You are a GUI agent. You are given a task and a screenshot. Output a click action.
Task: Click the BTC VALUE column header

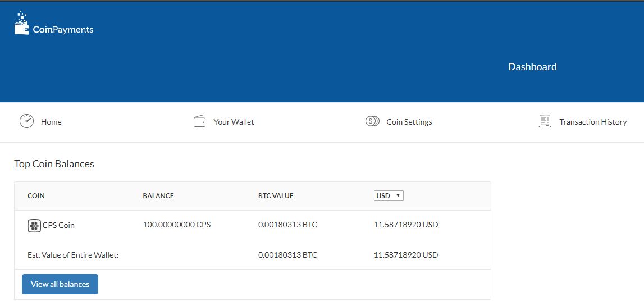pos(276,196)
